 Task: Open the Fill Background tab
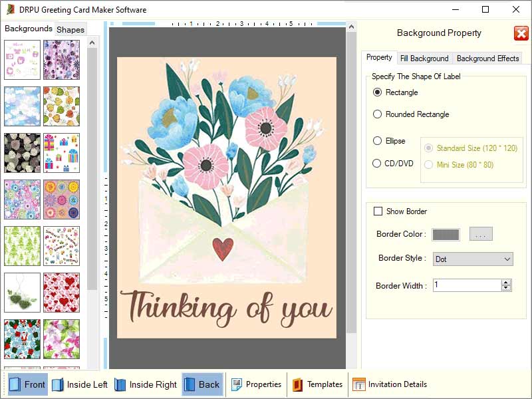(x=426, y=59)
